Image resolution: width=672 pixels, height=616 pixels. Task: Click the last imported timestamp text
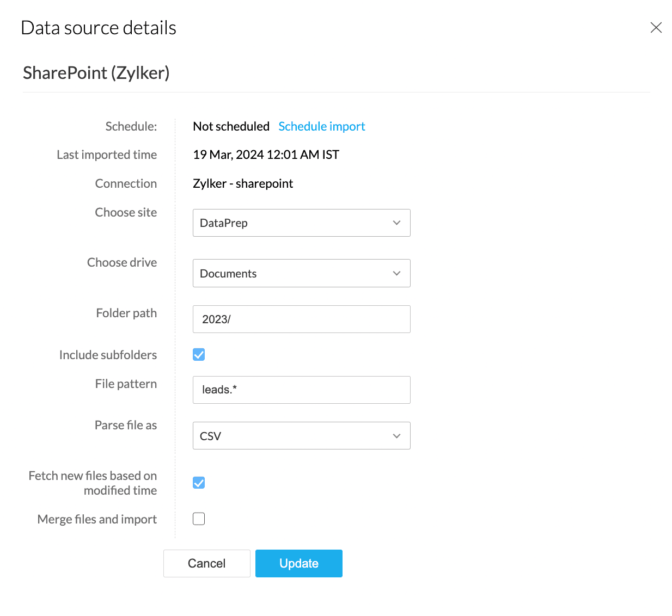point(266,155)
